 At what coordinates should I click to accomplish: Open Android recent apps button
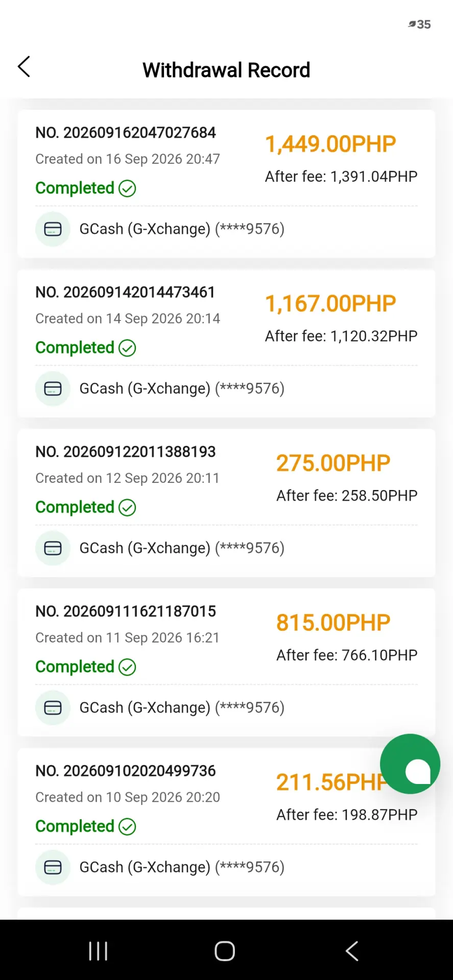[x=98, y=951]
